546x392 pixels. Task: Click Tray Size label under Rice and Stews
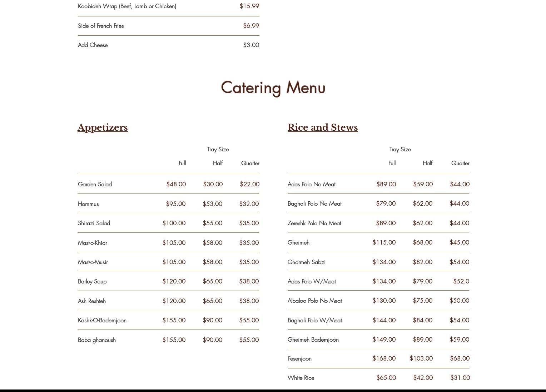[400, 149]
